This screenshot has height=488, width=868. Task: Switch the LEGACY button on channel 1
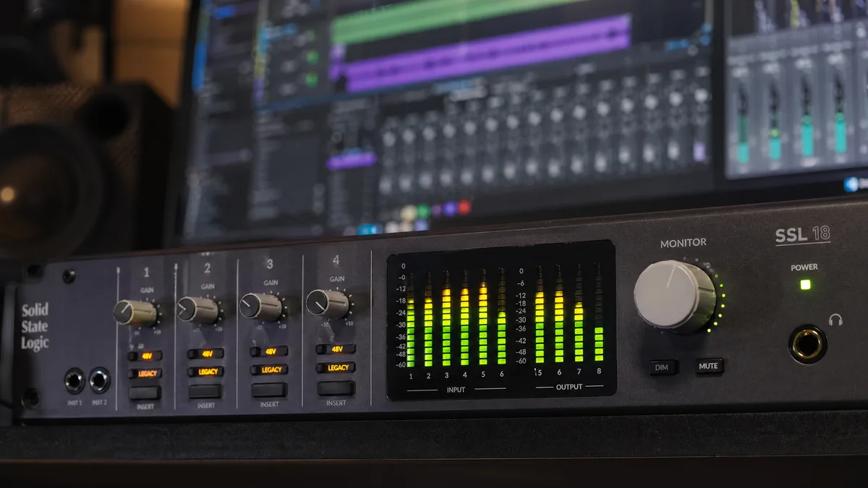145,374
